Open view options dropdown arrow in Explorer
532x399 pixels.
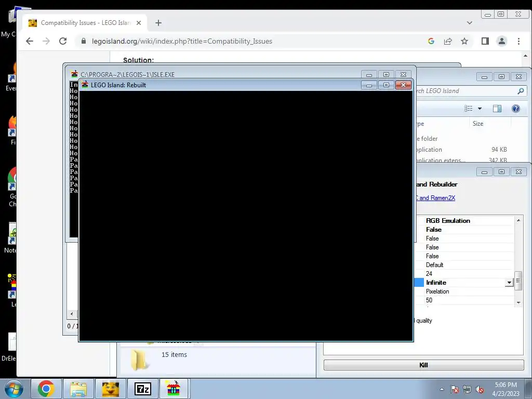[x=480, y=109]
